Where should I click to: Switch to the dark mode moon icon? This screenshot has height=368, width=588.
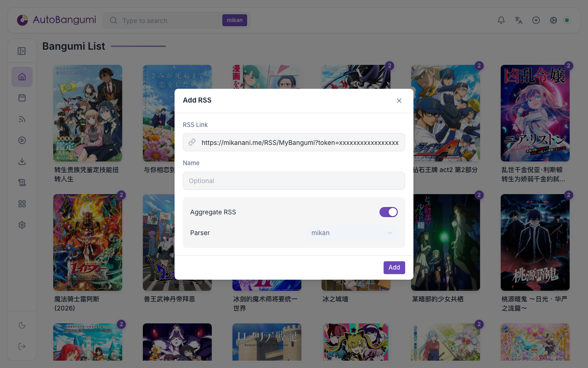click(x=22, y=325)
